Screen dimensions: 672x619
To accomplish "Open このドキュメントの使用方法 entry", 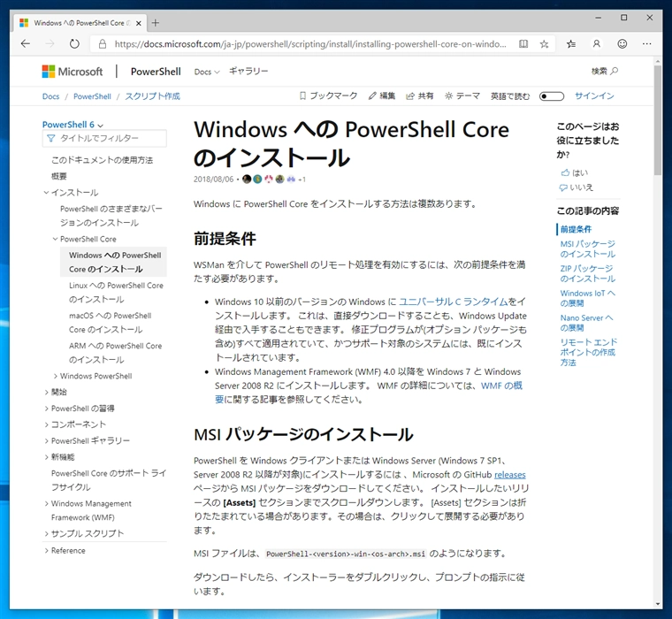I will 102,160.
